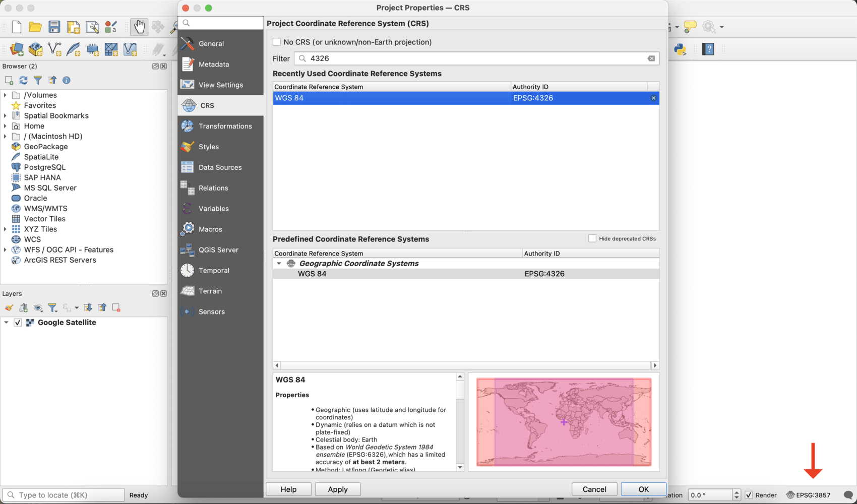Click the messages speech bubble in status bar
Image resolution: width=857 pixels, height=504 pixels.
(x=848, y=495)
